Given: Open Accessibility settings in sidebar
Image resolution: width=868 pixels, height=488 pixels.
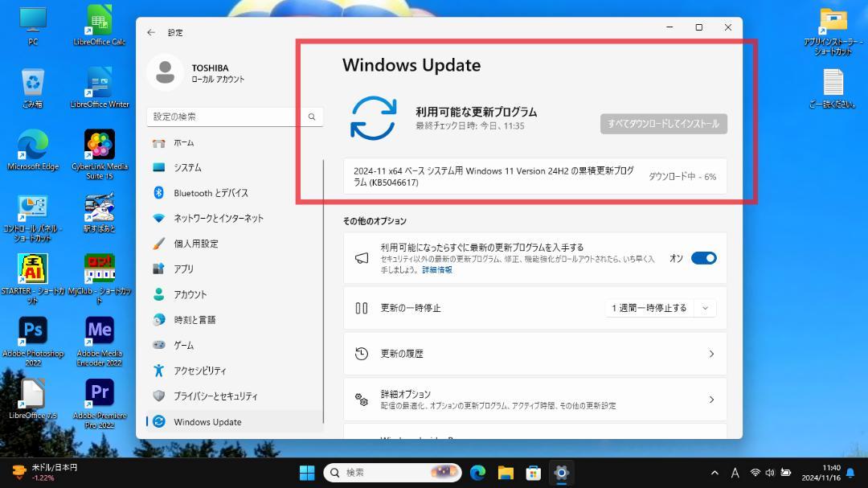Looking at the screenshot, I should click(234, 371).
